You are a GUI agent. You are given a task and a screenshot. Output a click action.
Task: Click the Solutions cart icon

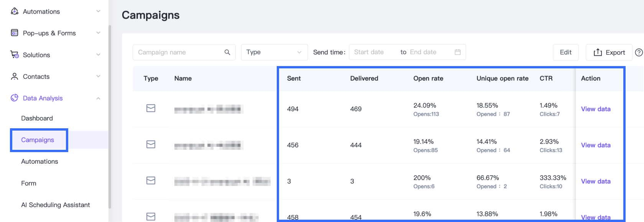click(x=15, y=55)
